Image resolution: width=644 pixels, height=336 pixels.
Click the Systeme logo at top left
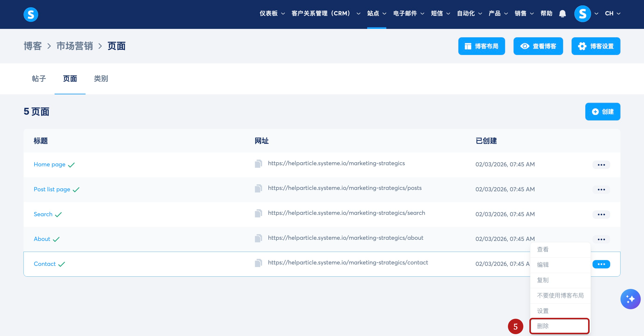tap(31, 14)
